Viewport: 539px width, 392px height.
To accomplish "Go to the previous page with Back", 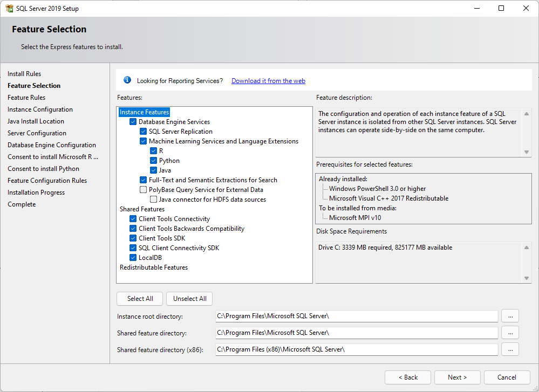I will (408, 377).
